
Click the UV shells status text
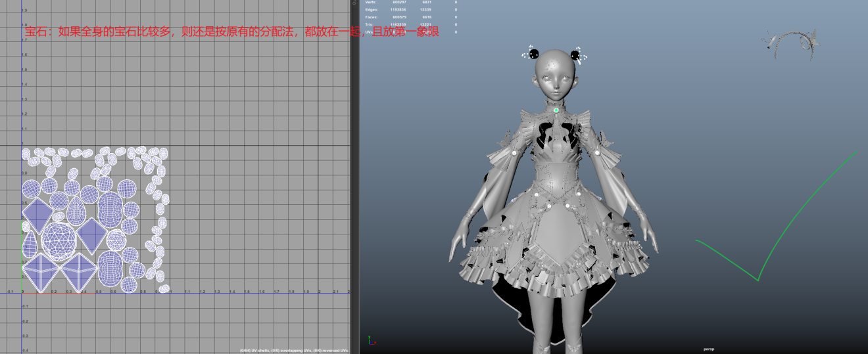[294, 350]
